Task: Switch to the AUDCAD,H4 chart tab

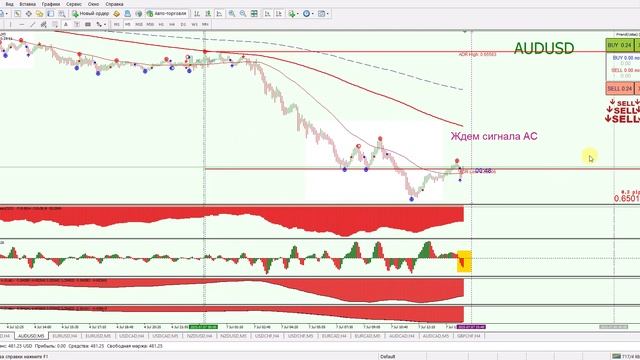Action: [402, 336]
